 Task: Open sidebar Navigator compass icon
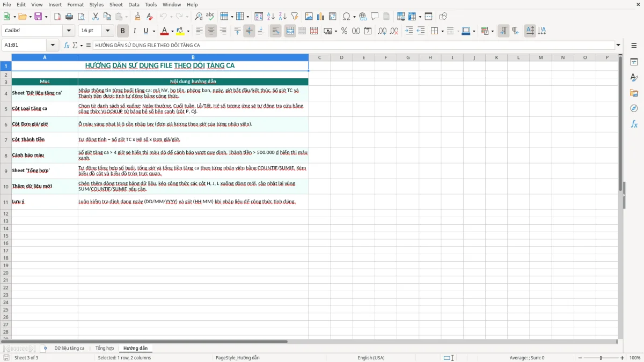tap(634, 108)
